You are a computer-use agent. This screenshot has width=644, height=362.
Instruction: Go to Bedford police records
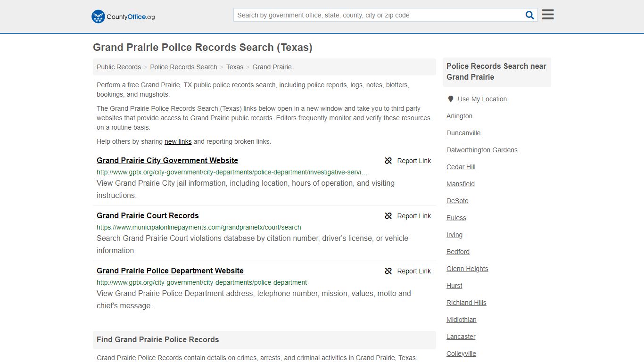click(x=458, y=252)
